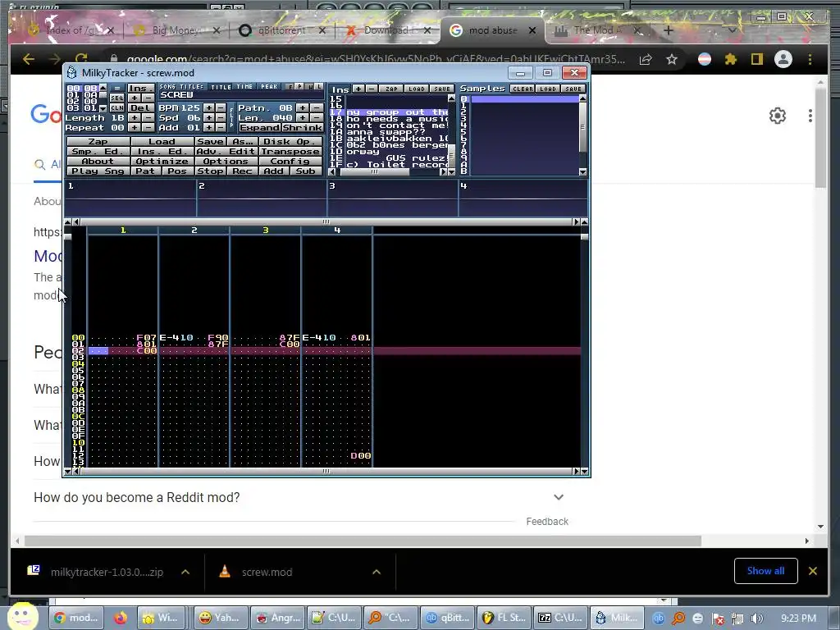Viewport: 840px width, 630px height.
Task: Open FL Studio taskbar button
Action: coord(504,618)
